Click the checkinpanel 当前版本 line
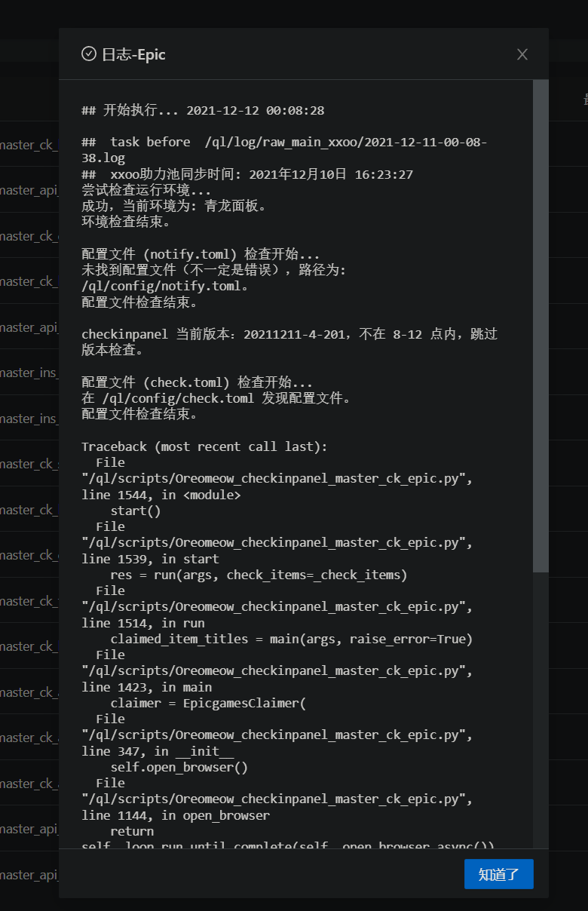This screenshot has width=588, height=911. (226, 333)
